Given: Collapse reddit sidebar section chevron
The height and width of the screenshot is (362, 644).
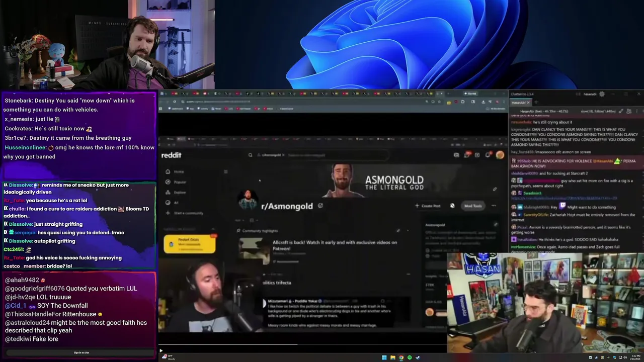Looking at the screenshot, I should click(x=213, y=229).
